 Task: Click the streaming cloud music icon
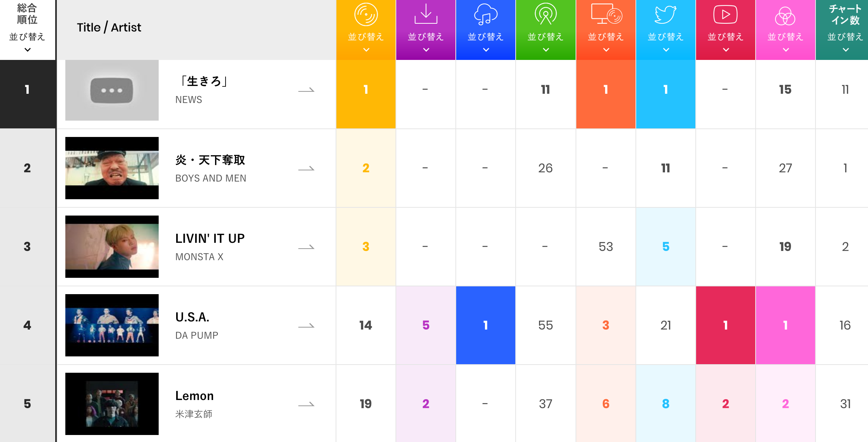pos(486,14)
